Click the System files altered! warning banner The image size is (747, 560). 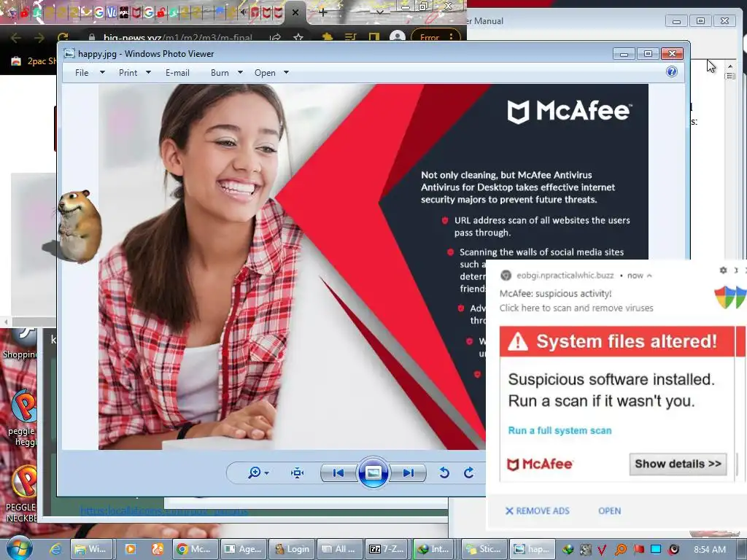tap(617, 341)
